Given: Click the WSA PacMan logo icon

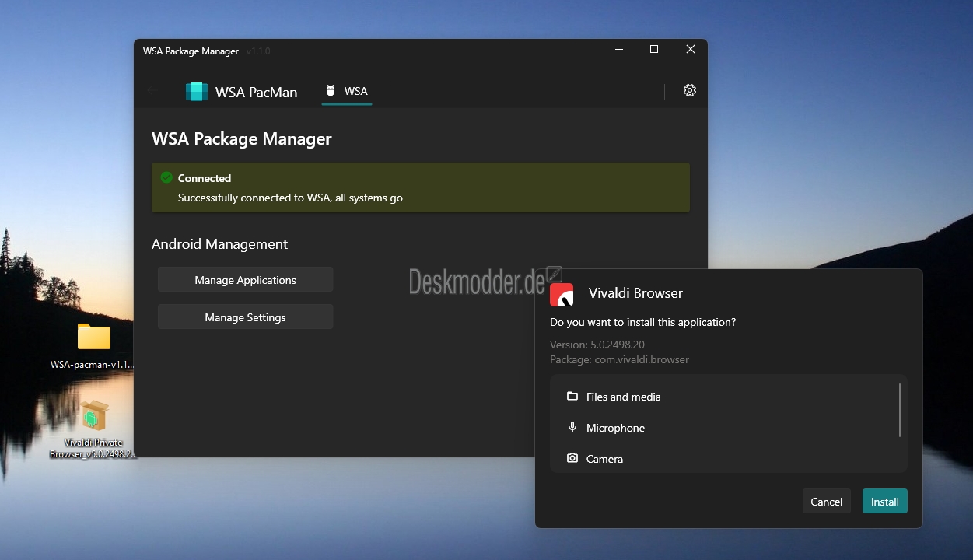Looking at the screenshot, I should 197,92.
